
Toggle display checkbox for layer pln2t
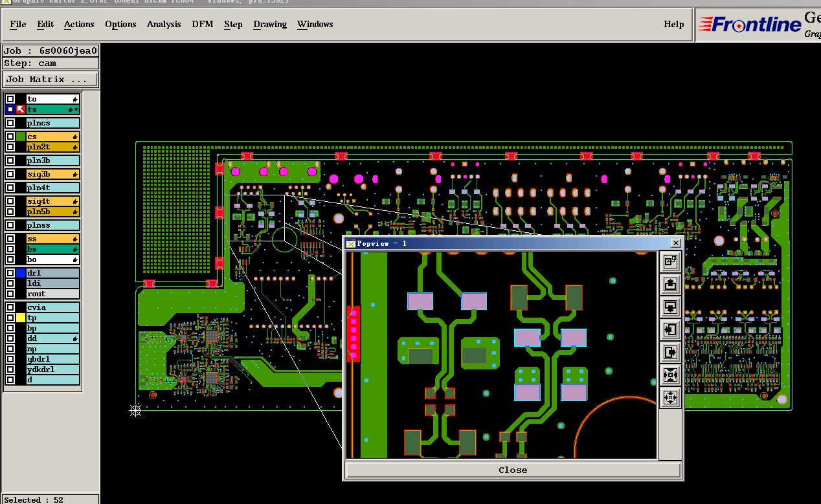click(10, 147)
